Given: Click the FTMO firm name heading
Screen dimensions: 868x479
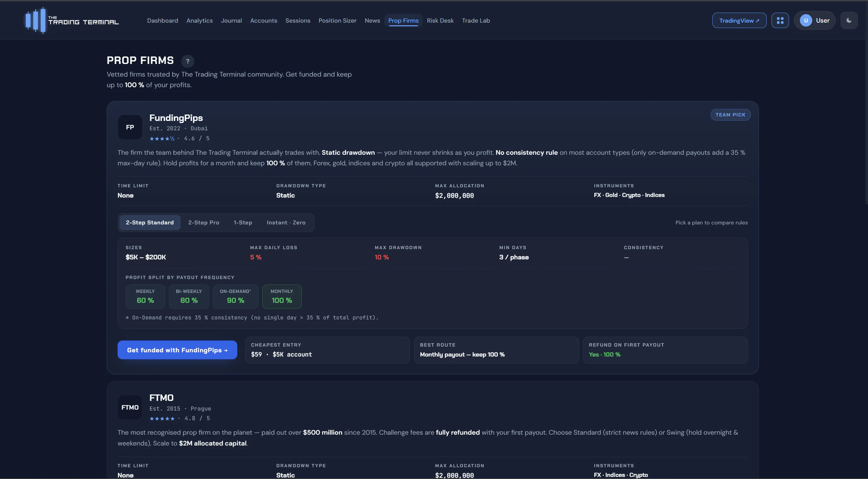Looking at the screenshot, I should point(161,398).
